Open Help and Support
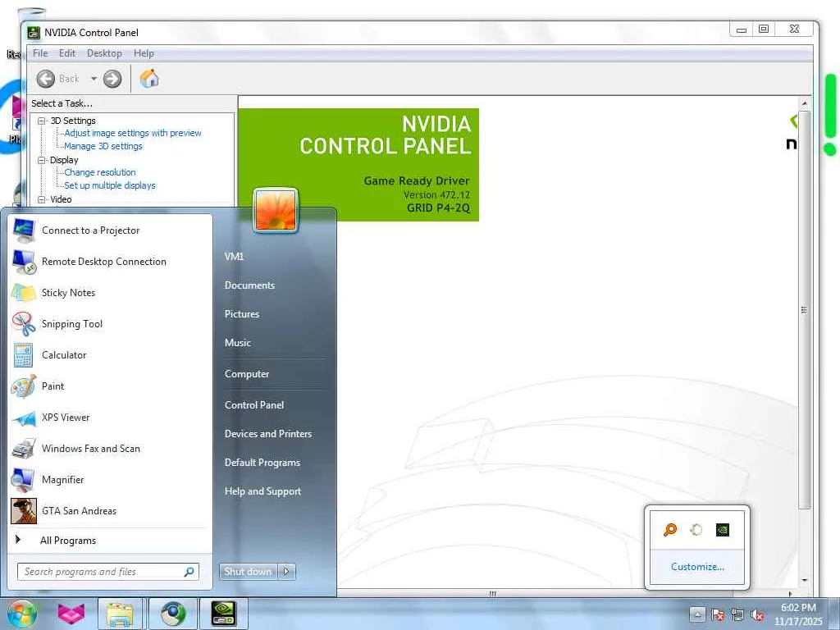Image resolution: width=840 pixels, height=630 pixels. (x=263, y=491)
